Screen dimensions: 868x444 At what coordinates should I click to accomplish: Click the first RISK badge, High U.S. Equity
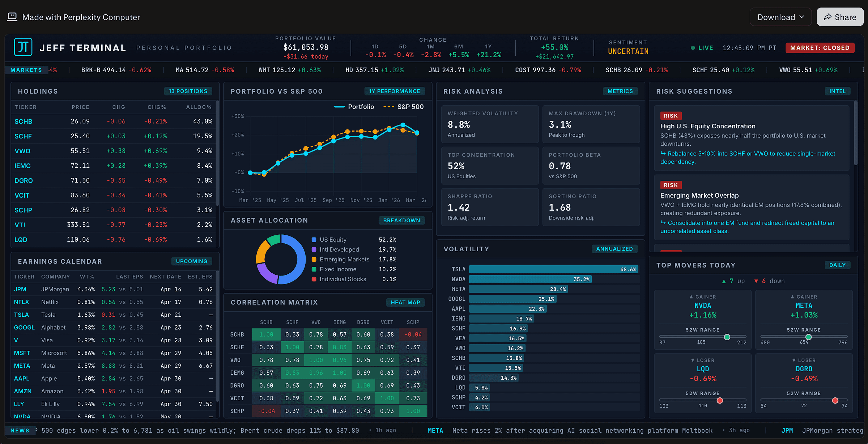pos(671,116)
